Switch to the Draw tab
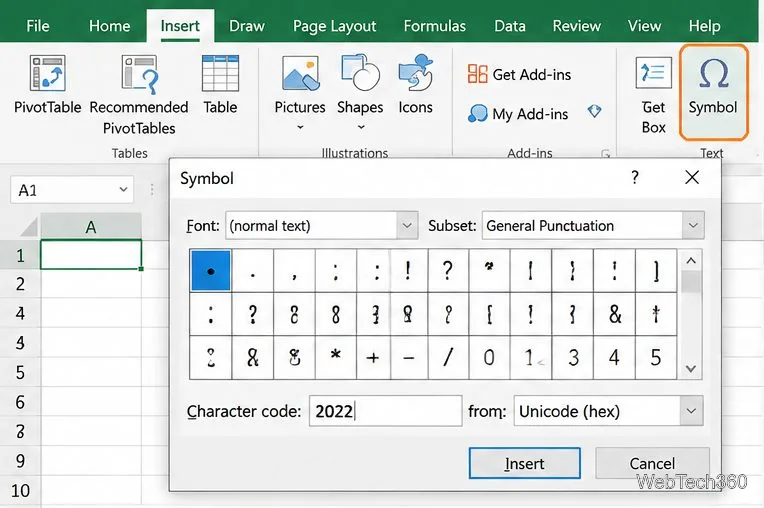This screenshot has width=764, height=508. coord(247,25)
